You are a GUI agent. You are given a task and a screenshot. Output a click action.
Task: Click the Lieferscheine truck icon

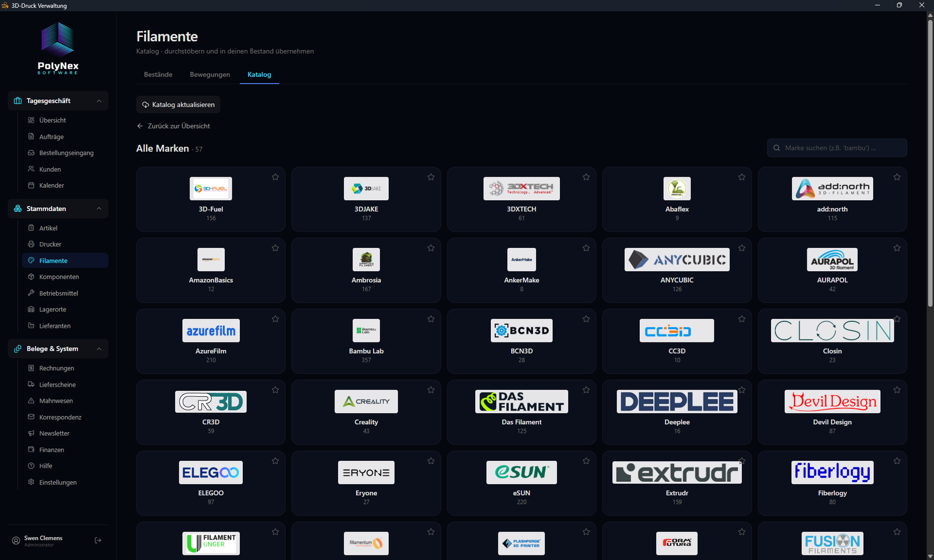coord(31,384)
